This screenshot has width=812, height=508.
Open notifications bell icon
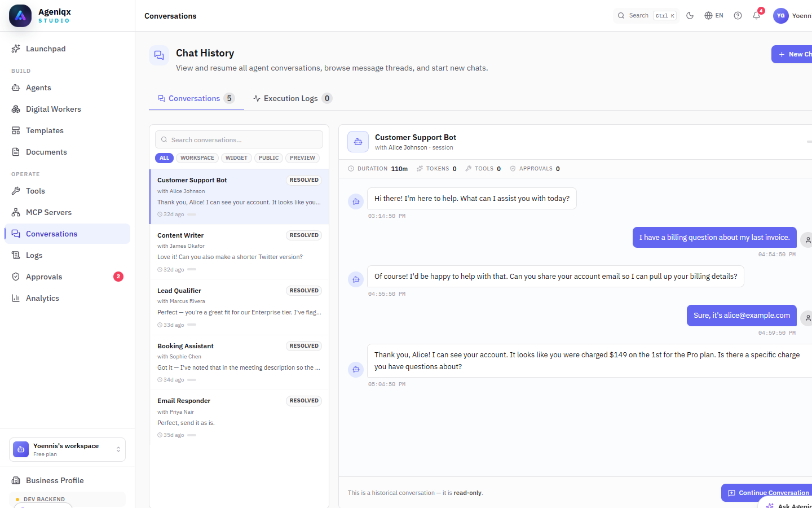point(756,16)
